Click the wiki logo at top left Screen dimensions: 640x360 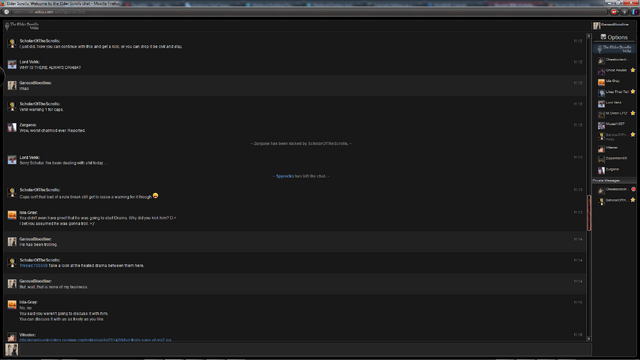tap(22, 26)
